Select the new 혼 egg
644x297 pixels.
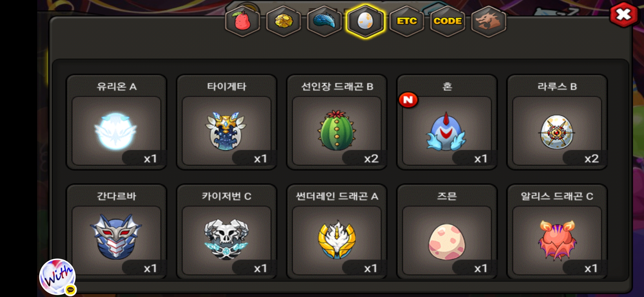[447, 122]
